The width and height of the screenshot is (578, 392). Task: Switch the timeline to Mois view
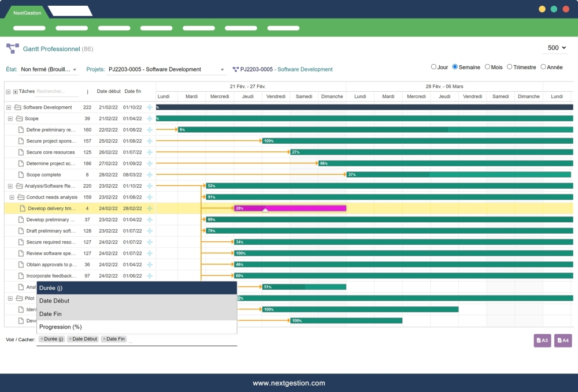pos(486,67)
